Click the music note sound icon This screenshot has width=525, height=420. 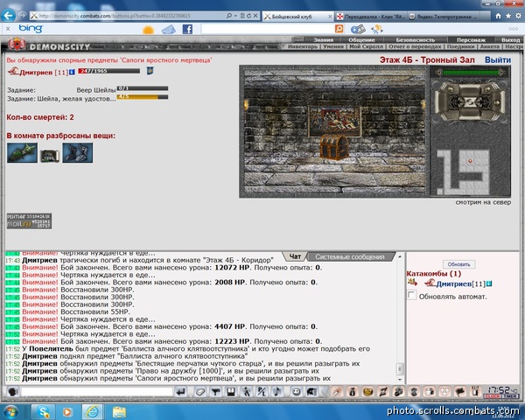[276, 391]
